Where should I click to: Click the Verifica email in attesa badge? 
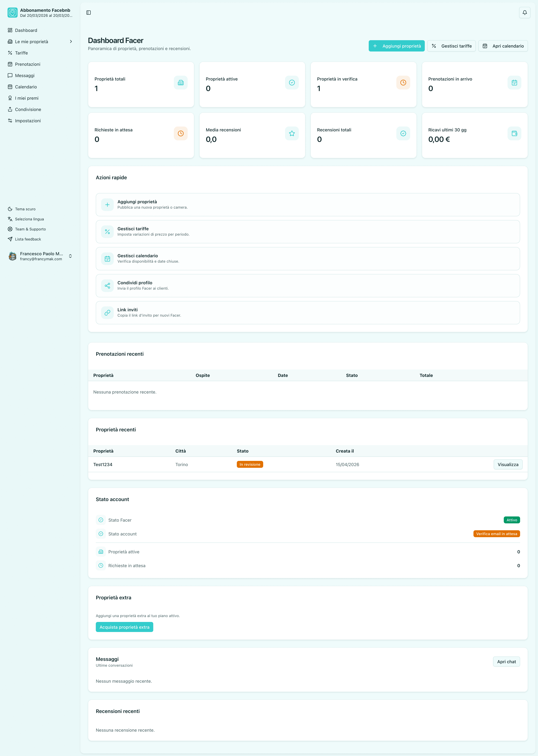pyautogui.click(x=496, y=534)
